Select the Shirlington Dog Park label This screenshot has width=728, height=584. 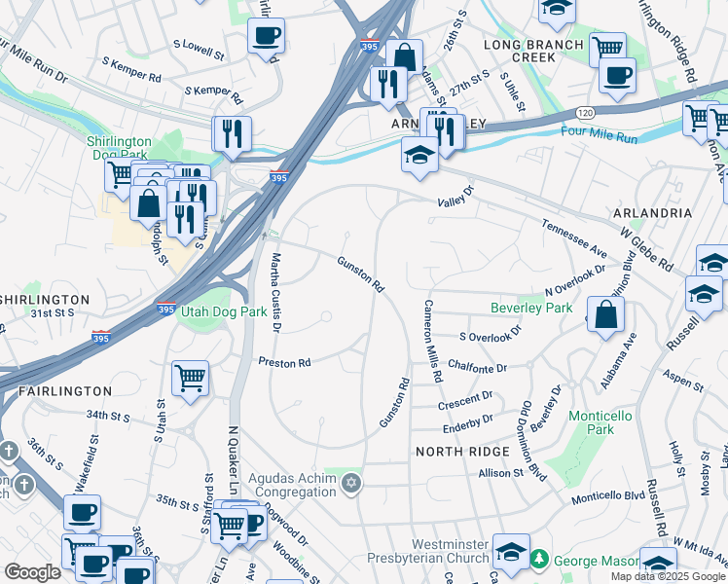pos(120,148)
